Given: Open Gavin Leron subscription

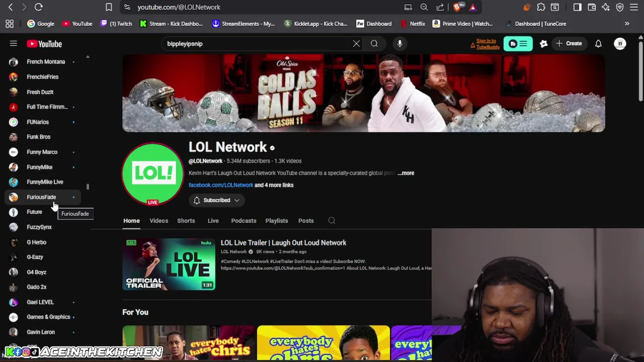Looking at the screenshot, I should (41, 332).
